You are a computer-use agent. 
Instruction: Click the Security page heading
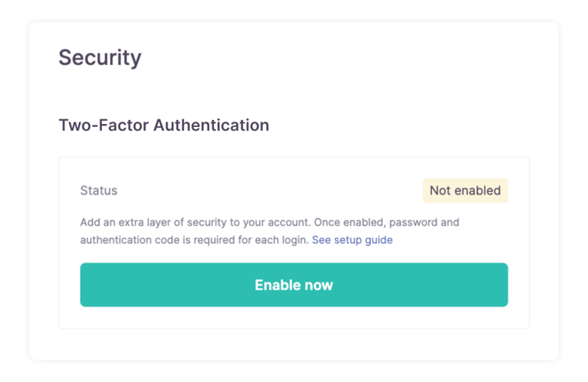[100, 57]
